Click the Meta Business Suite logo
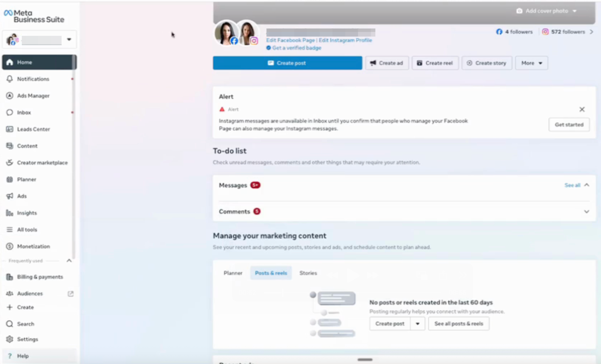The width and height of the screenshot is (601, 364). tap(34, 16)
